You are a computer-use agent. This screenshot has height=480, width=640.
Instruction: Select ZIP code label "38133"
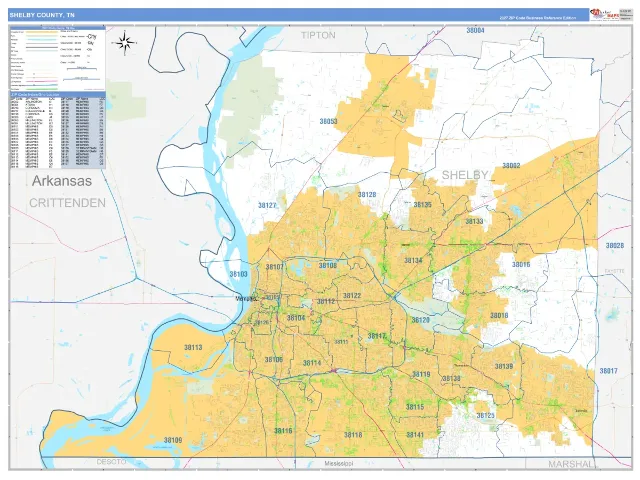(x=474, y=222)
